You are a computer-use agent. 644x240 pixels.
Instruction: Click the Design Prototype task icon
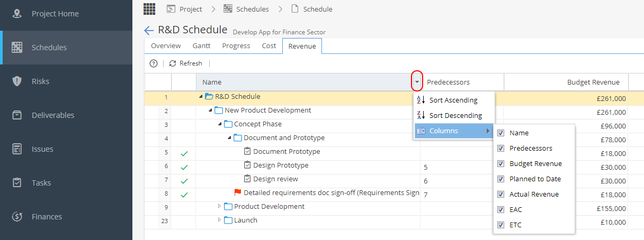tap(247, 165)
